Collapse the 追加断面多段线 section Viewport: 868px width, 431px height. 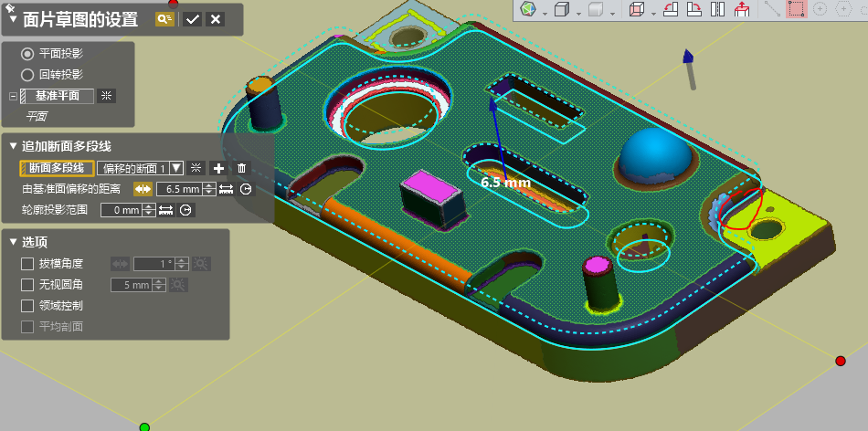[x=13, y=146]
